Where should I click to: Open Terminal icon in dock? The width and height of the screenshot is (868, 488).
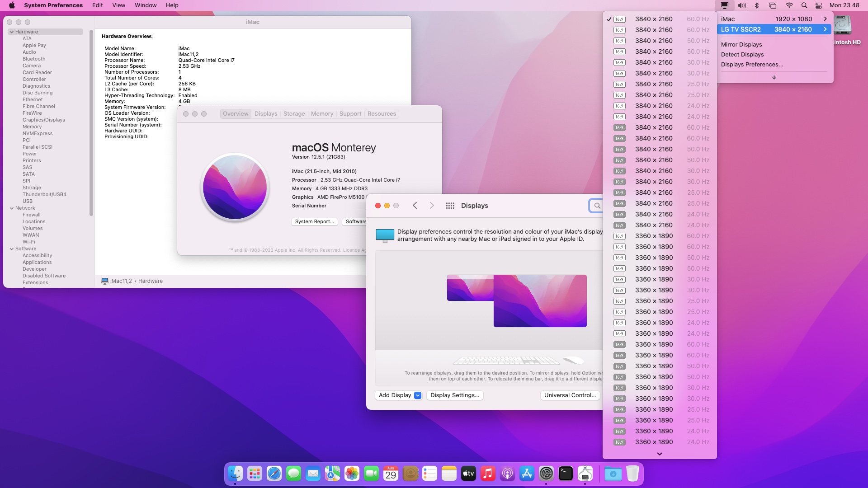pyautogui.click(x=565, y=474)
